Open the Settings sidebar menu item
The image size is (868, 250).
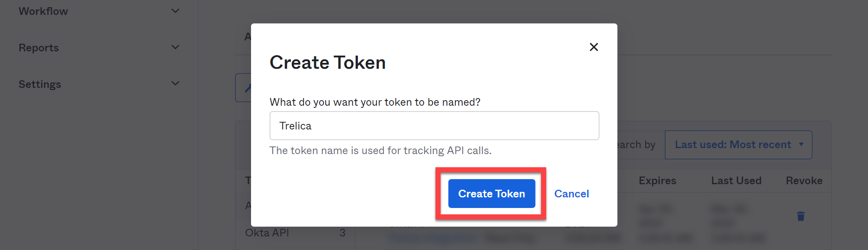pos(40,84)
